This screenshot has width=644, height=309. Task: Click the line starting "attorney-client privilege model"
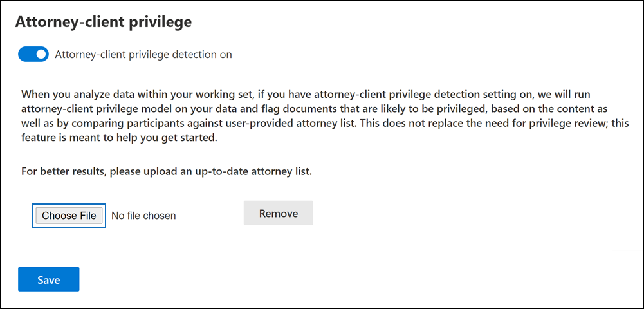point(309,107)
